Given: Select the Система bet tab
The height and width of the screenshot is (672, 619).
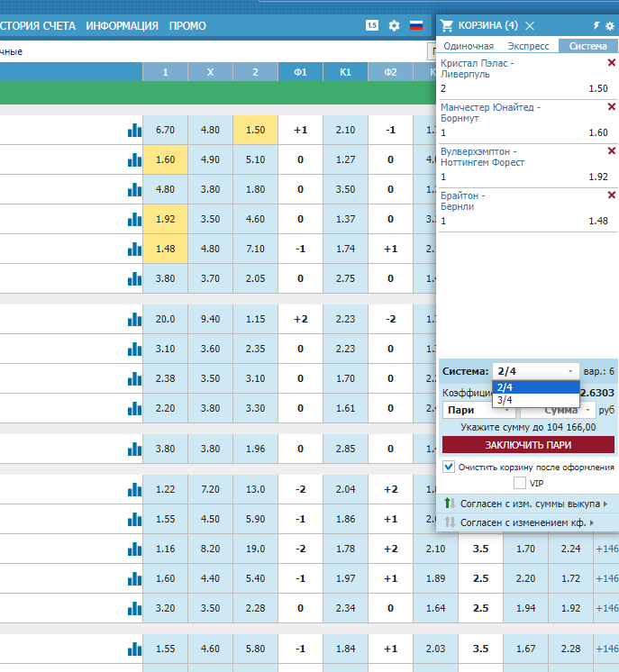Looking at the screenshot, I should pos(587,46).
